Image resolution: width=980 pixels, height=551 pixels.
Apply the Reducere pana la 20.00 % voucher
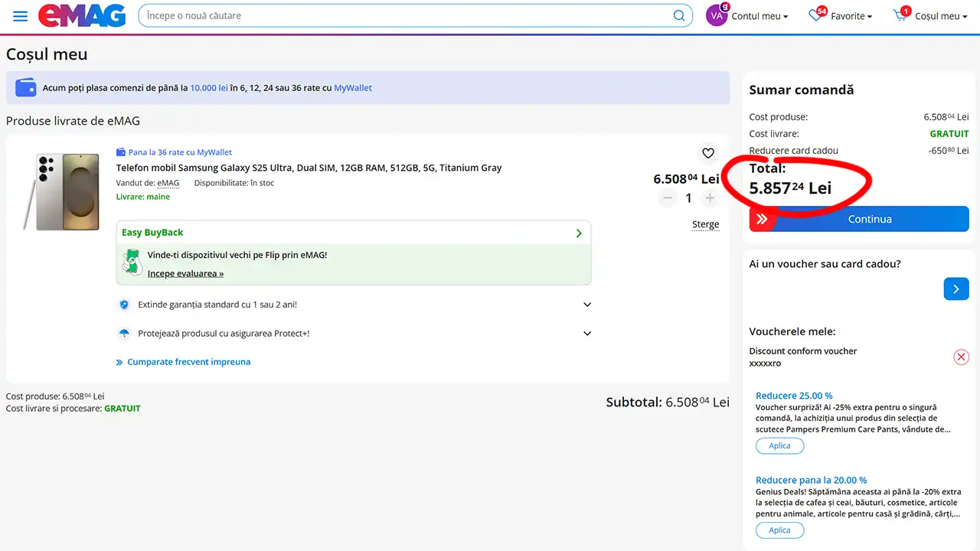(x=779, y=530)
